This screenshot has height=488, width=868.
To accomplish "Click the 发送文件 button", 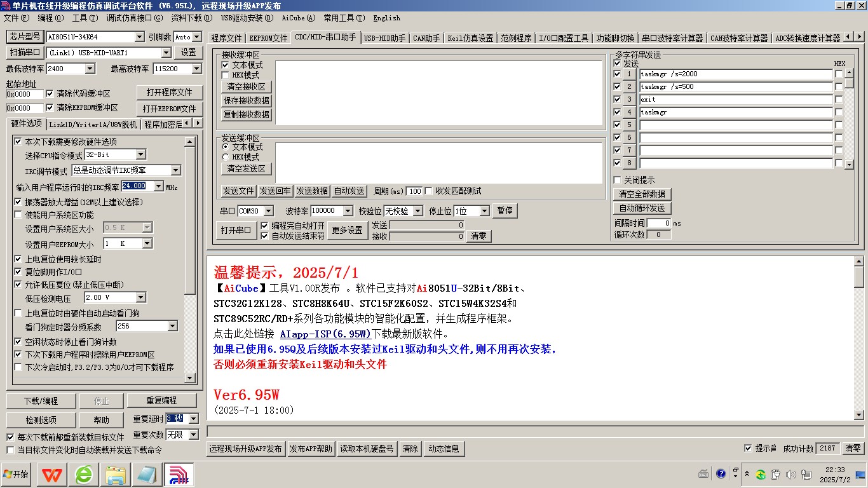I will click(238, 191).
